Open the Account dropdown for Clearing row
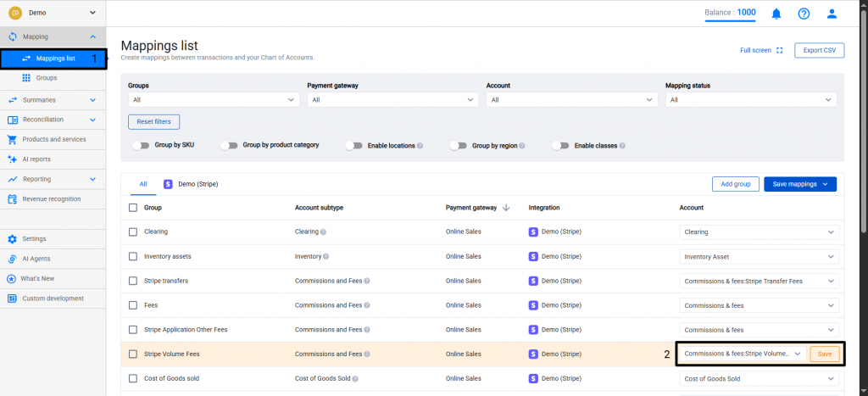This screenshot has width=868, height=396. click(759, 231)
